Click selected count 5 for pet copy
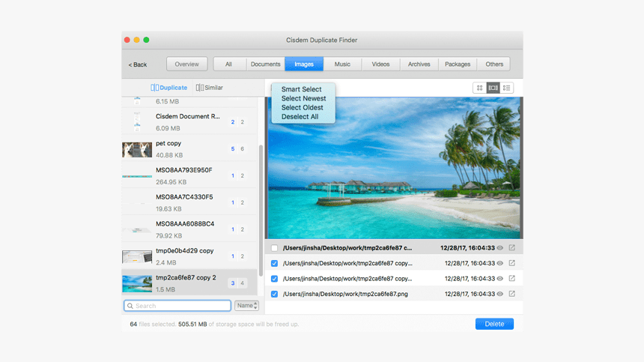This screenshot has width=644, height=362. click(x=232, y=148)
